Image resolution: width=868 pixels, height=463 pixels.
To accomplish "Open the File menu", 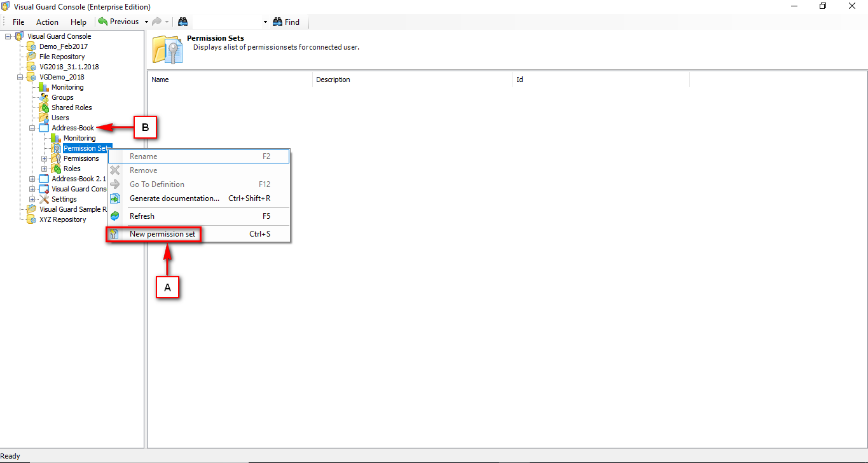I will [18, 22].
